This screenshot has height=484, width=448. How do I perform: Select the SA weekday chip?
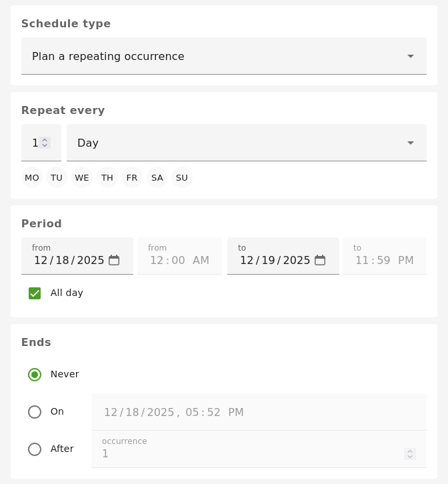pyautogui.click(x=157, y=178)
